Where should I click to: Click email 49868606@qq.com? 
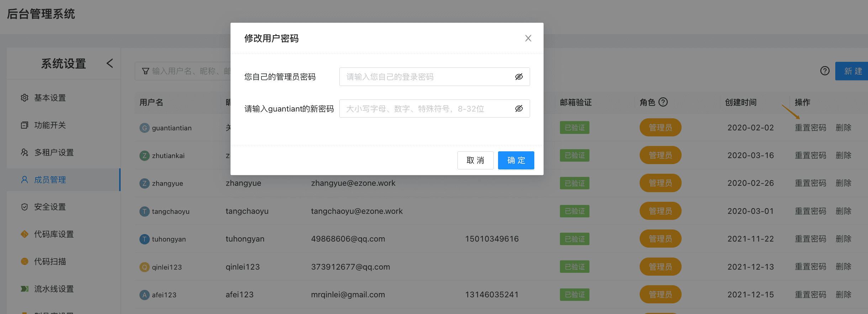(348, 239)
